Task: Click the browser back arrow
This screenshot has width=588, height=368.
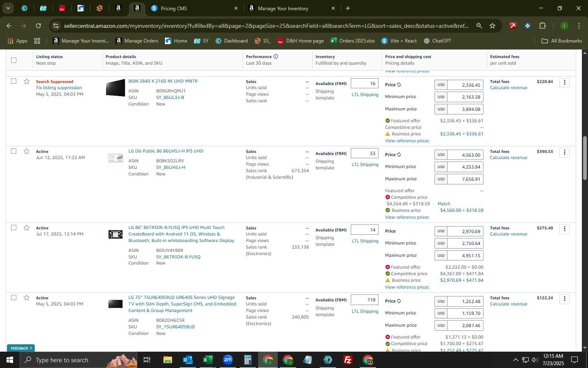Action: coord(9,26)
